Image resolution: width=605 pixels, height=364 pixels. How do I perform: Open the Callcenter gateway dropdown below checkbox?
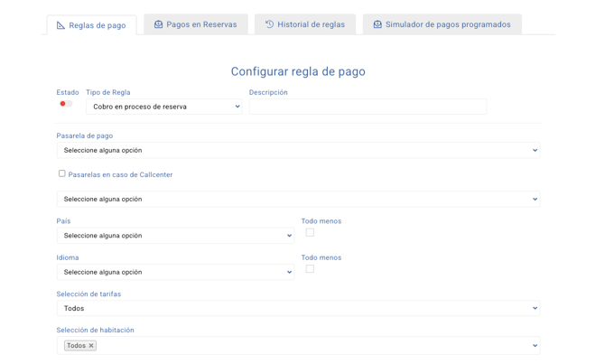coord(298,199)
